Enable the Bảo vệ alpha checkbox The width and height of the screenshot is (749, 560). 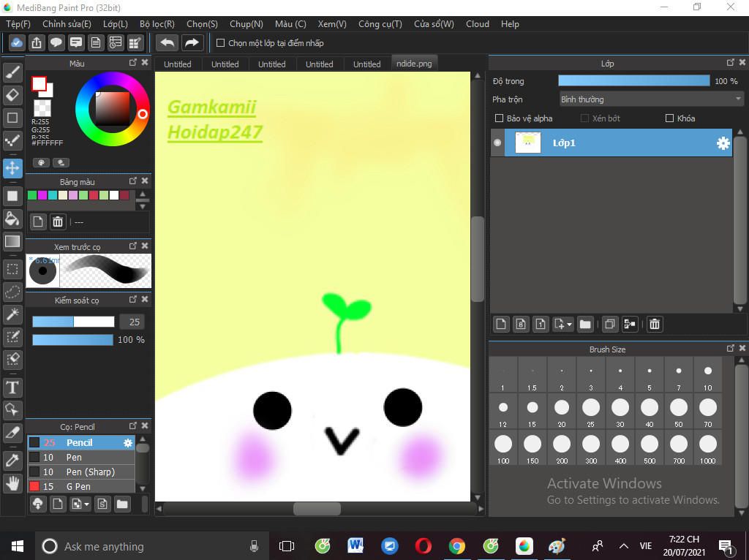point(500,118)
